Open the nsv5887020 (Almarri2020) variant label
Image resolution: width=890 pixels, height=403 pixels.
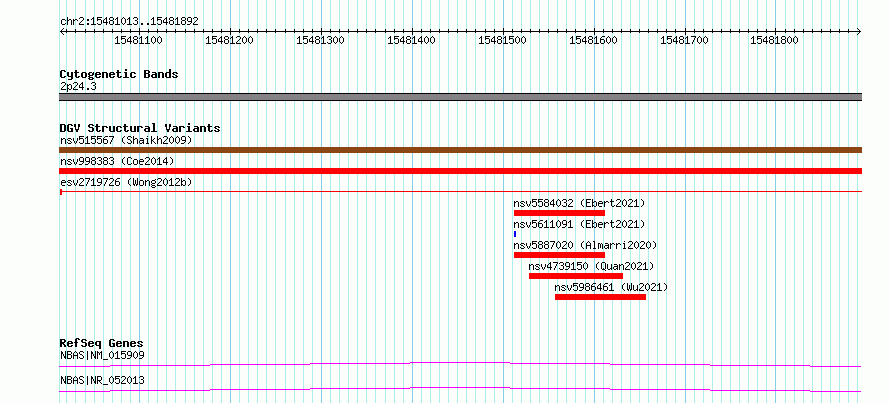(585, 245)
